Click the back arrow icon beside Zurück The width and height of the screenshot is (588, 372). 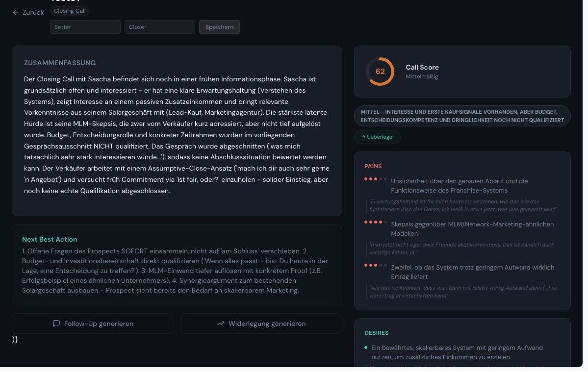click(x=16, y=12)
